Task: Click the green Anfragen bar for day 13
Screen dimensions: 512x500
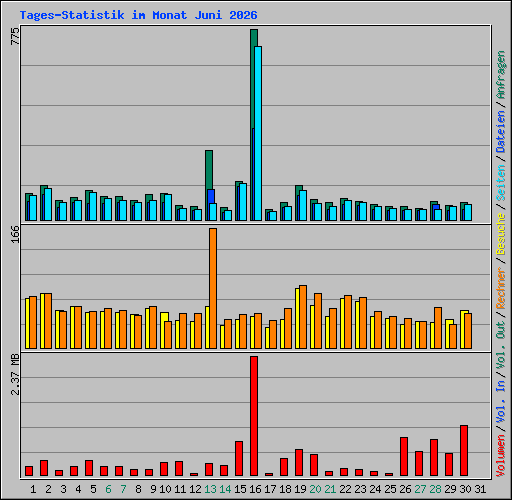Action: point(209,170)
